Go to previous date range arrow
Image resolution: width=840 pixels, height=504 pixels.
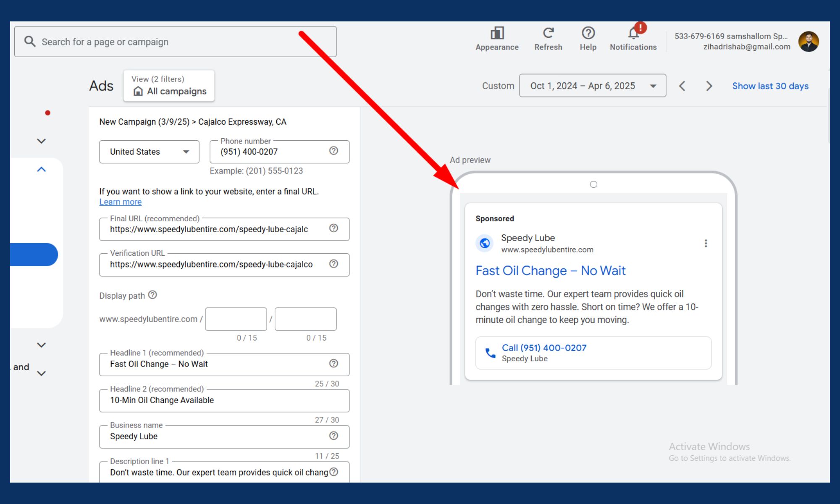pyautogui.click(x=682, y=86)
